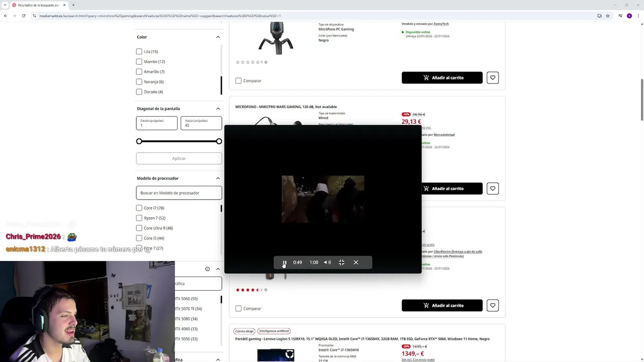Check the Dorado color filter
This screenshot has width=644, height=362.
[x=139, y=92]
